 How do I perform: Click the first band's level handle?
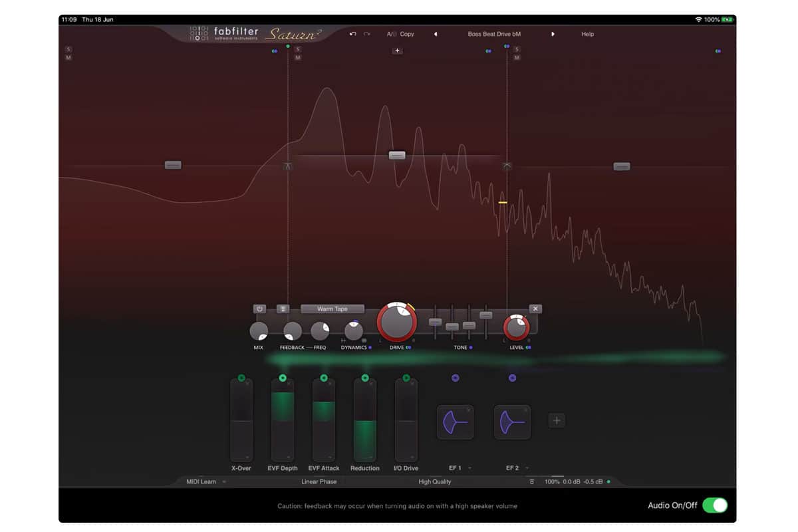click(x=173, y=165)
